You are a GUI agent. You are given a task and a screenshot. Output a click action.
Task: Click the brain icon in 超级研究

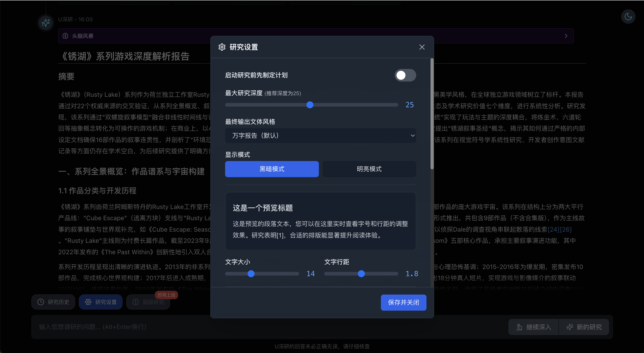coord(136,302)
